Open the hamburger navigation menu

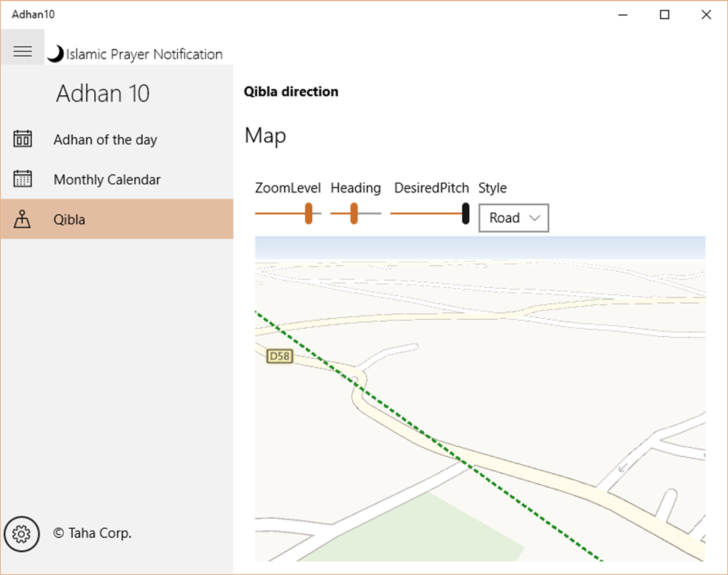point(23,51)
